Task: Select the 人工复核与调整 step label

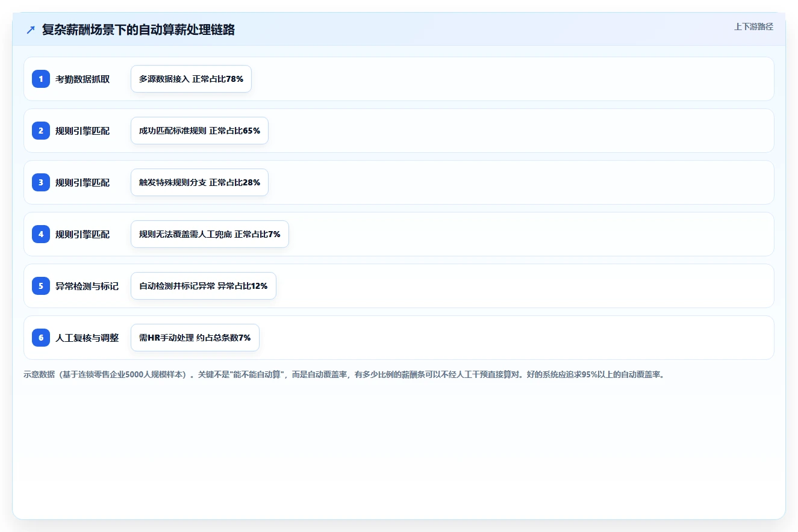Action: [x=87, y=338]
